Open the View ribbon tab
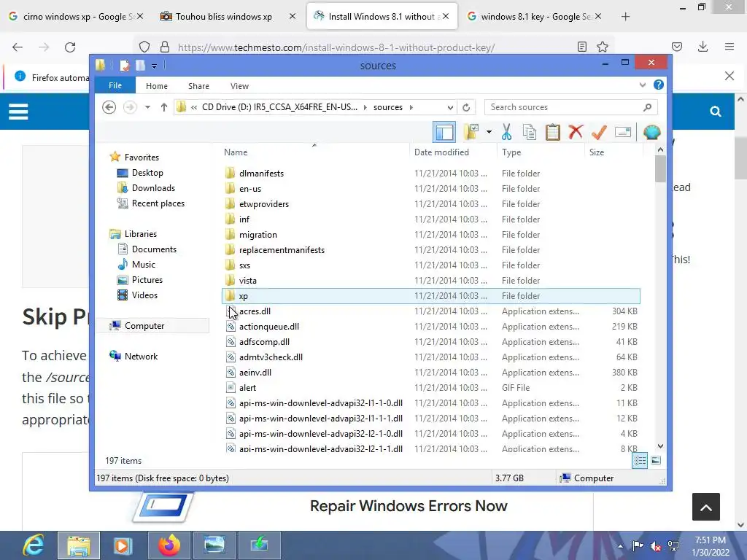747x560 pixels. coord(239,86)
